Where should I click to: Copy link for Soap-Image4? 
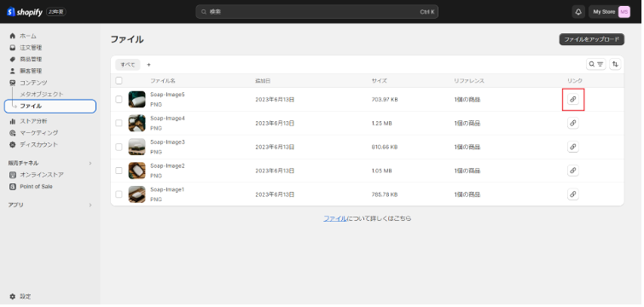(x=573, y=123)
